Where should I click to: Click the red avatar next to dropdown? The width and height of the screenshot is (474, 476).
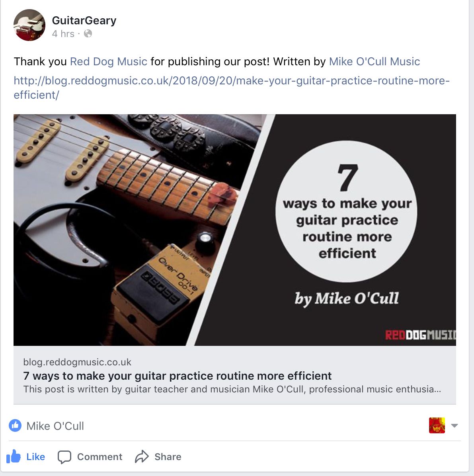click(x=437, y=425)
